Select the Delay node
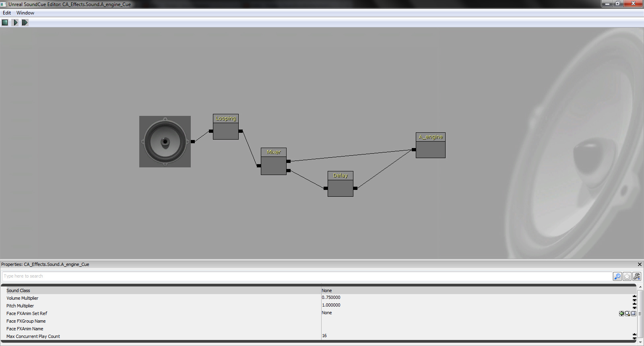 pyautogui.click(x=341, y=184)
